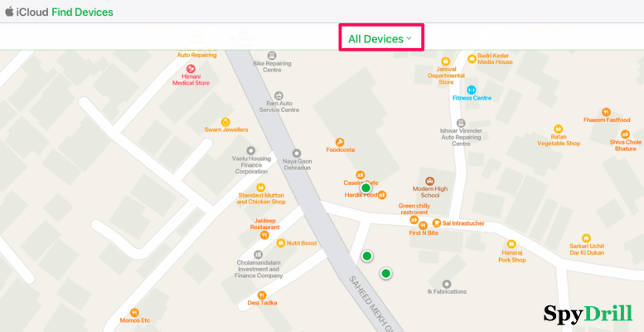Open the All Devices dropdown

(380, 39)
